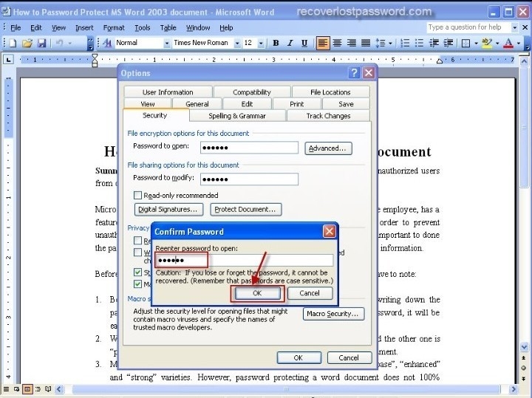532x398 pixels.
Task: Open the Font Size dropdown
Action: pos(261,43)
